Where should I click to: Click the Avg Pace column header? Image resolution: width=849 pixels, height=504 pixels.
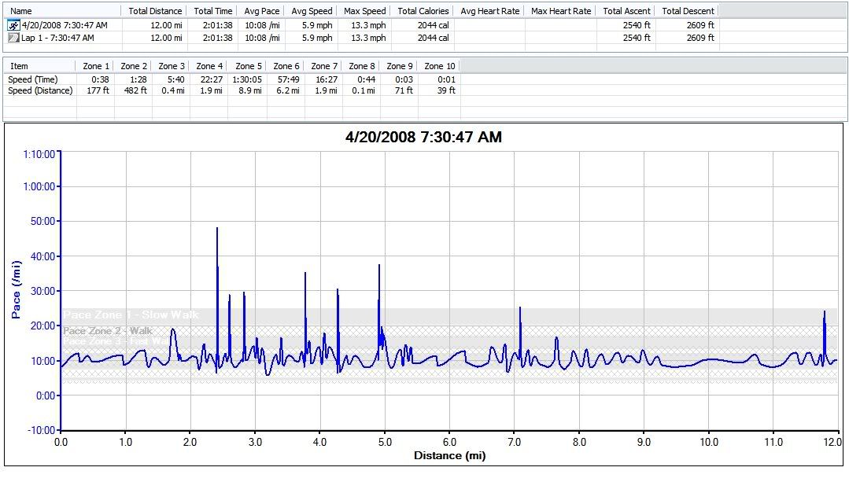261,11
